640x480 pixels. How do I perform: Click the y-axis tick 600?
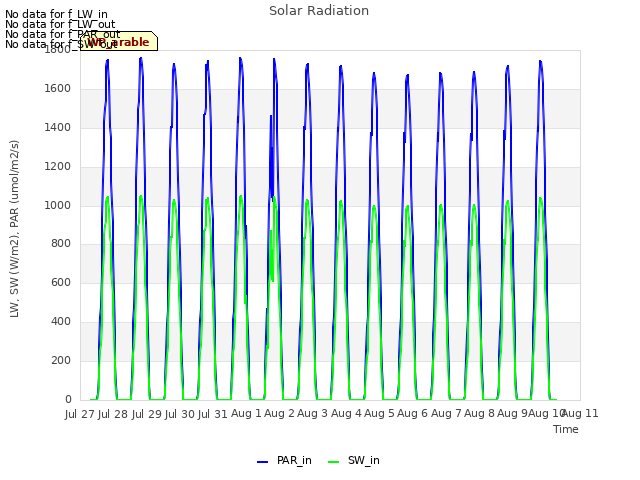[61, 282]
